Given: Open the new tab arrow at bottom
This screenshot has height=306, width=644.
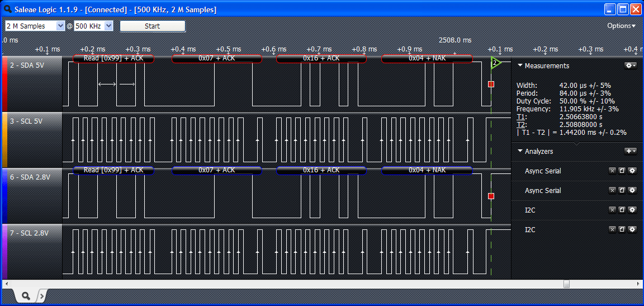Looking at the screenshot, I should 42,295.
